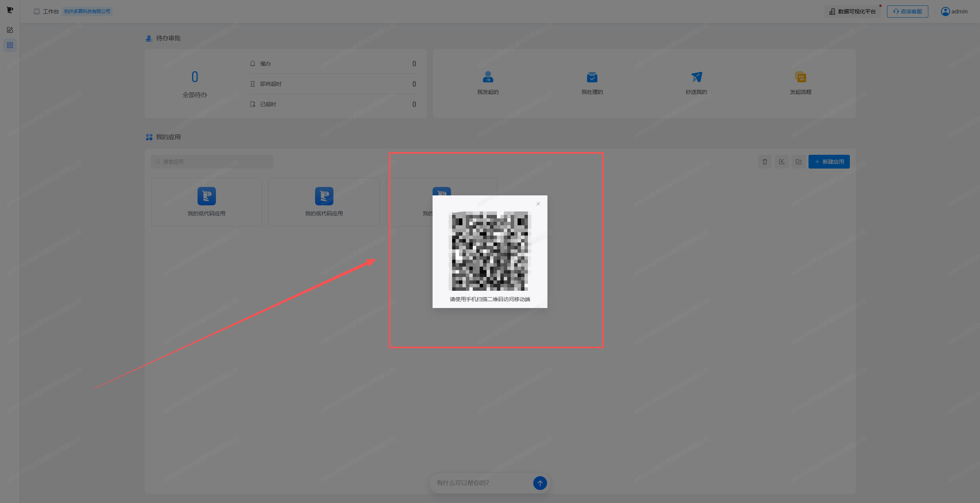Click the 即将超时 hourglass icon

[253, 84]
